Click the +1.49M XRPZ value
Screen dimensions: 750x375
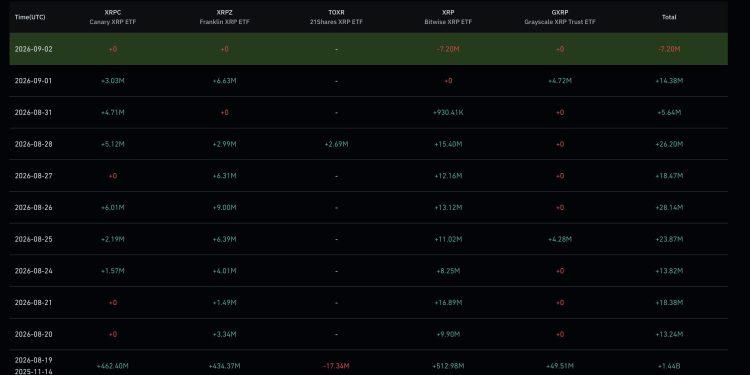coord(224,303)
